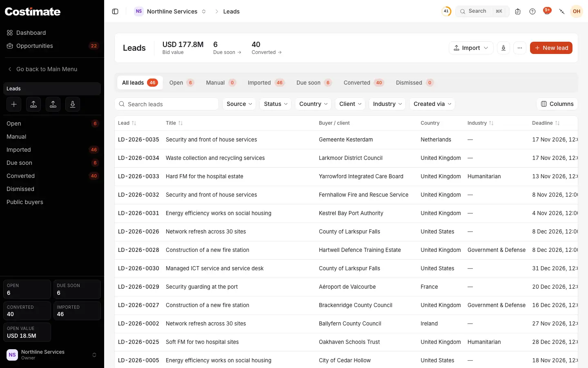Switch to the All leads tab
Image resolution: width=588 pixels, height=368 pixels.
tap(140, 83)
